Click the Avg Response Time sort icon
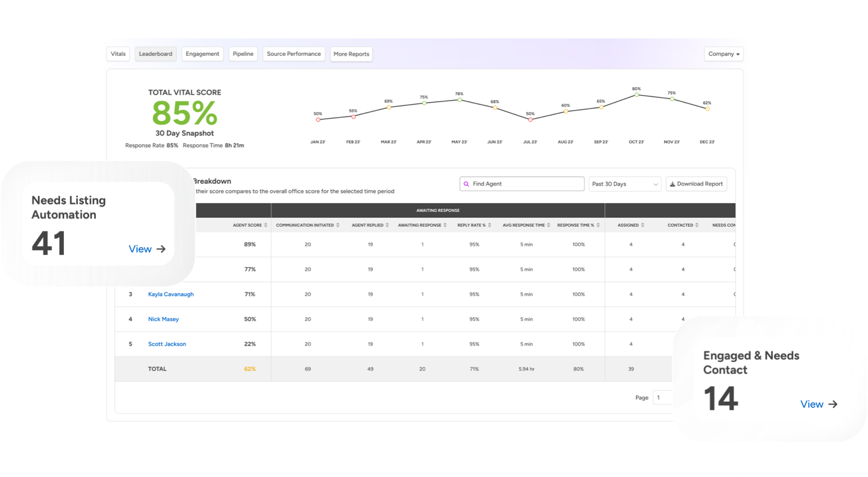The height and width of the screenshot is (477, 868). point(548,225)
